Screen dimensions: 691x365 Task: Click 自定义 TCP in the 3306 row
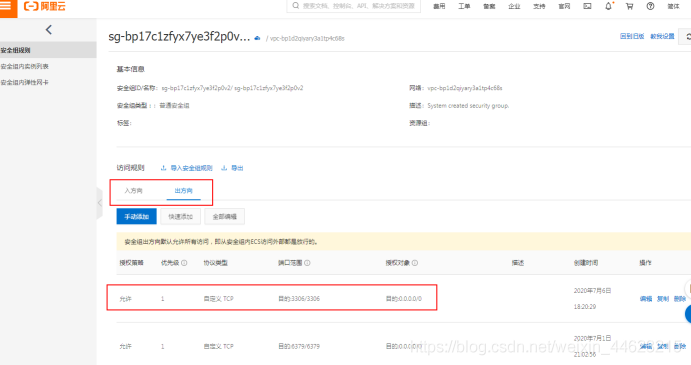click(218, 298)
